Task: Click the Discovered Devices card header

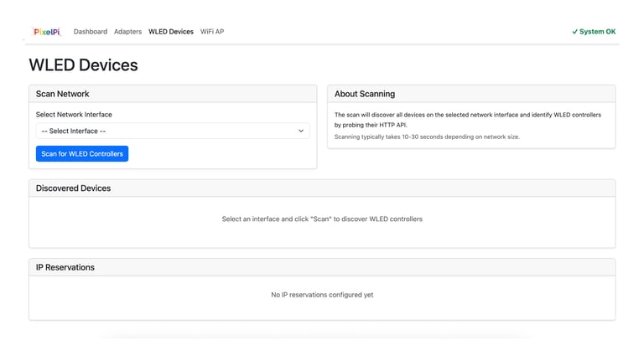Action: tap(322, 188)
